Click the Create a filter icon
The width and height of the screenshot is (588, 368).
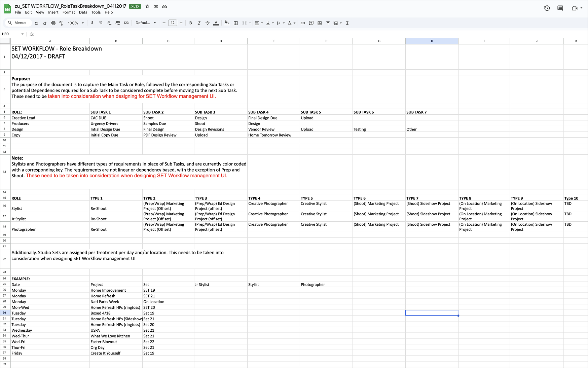(x=328, y=23)
